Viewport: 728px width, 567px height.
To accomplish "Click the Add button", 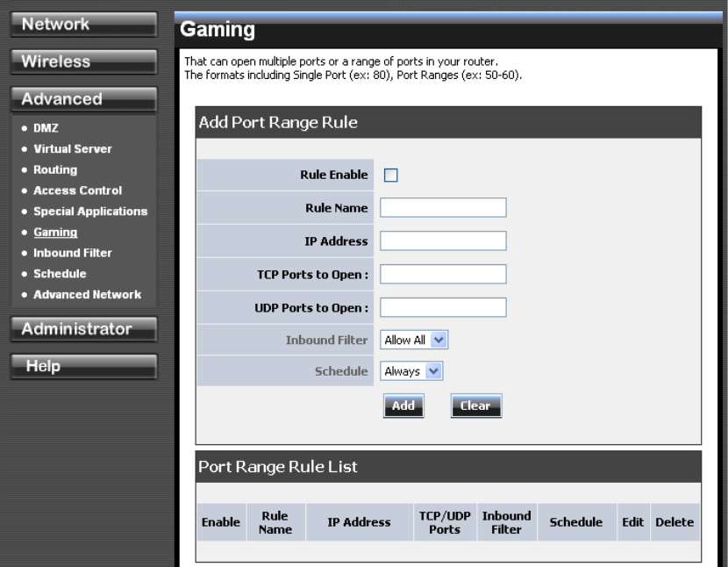I will 403,406.
